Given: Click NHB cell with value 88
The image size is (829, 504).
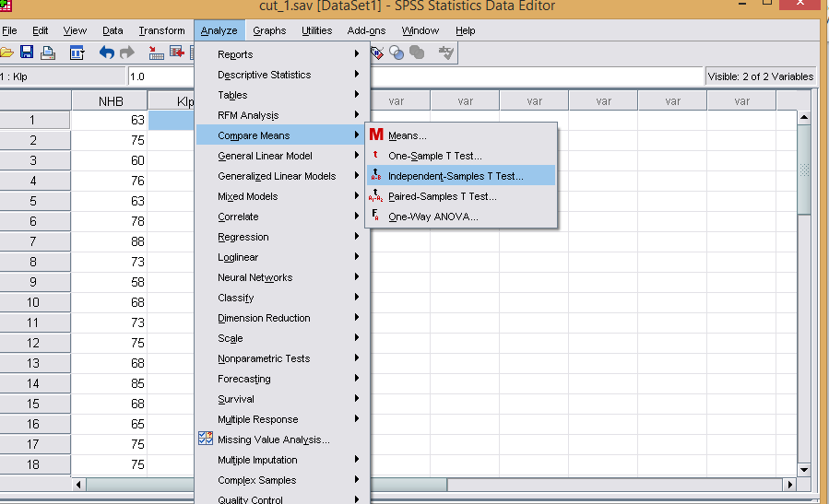Looking at the screenshot, I should (110, 241).
